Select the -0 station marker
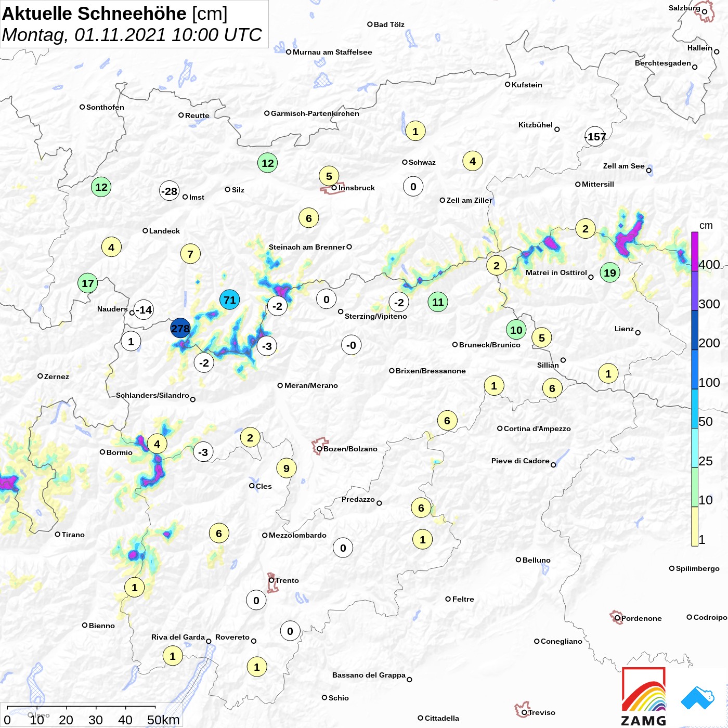Image resolution: width=728 pixels, height=728 pixels. (x=352, y=345)
